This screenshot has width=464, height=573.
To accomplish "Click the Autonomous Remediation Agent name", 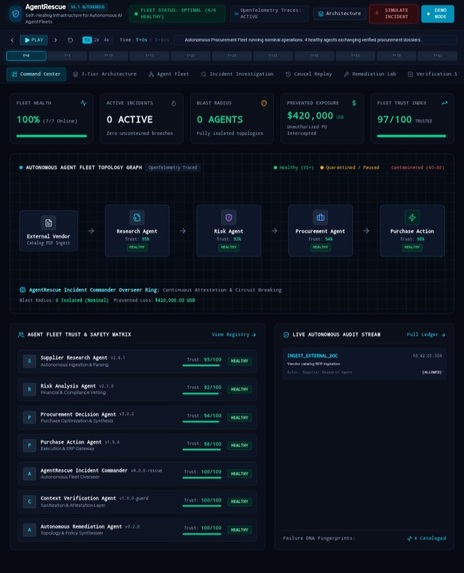I will (81, 526).
